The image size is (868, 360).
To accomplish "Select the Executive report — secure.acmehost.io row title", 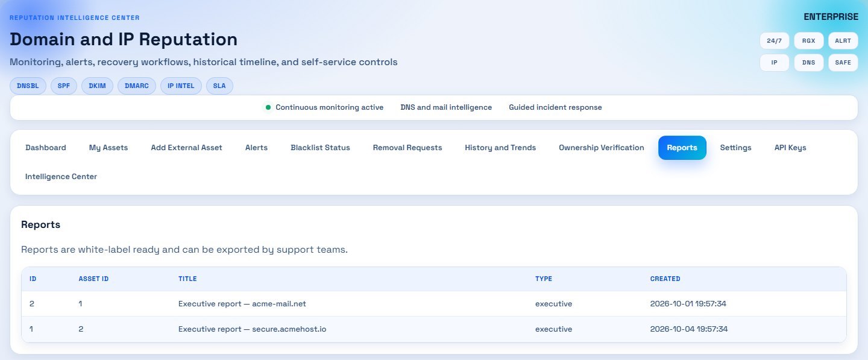I will point(253,329).
